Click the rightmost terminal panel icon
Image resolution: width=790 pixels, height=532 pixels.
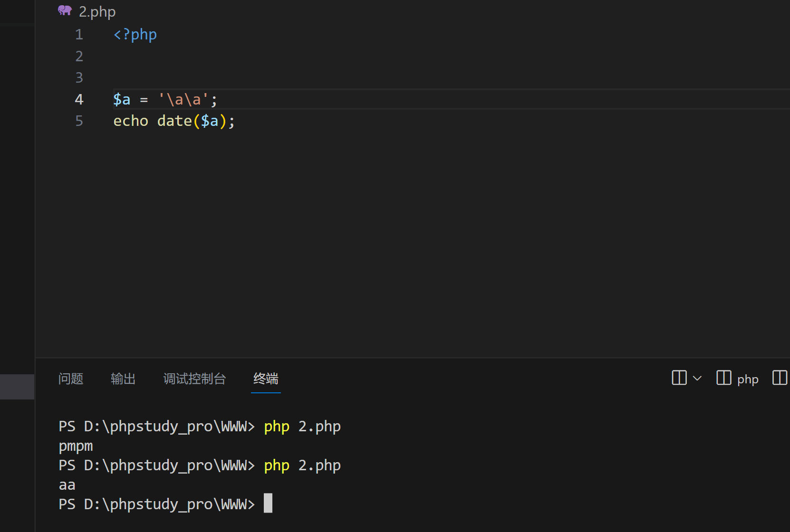[780, 378]
